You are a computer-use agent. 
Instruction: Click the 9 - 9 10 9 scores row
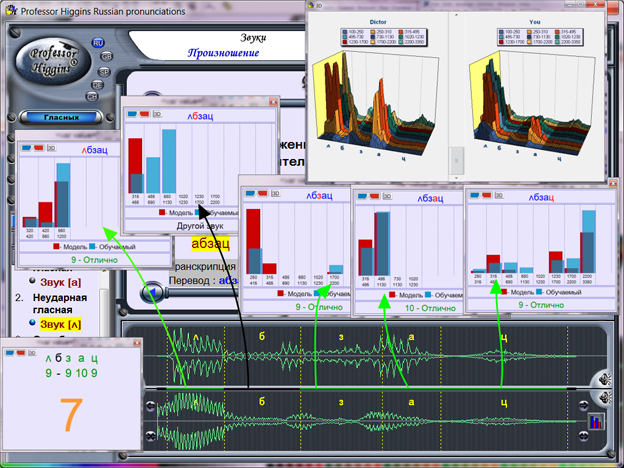tap(71, 373)
